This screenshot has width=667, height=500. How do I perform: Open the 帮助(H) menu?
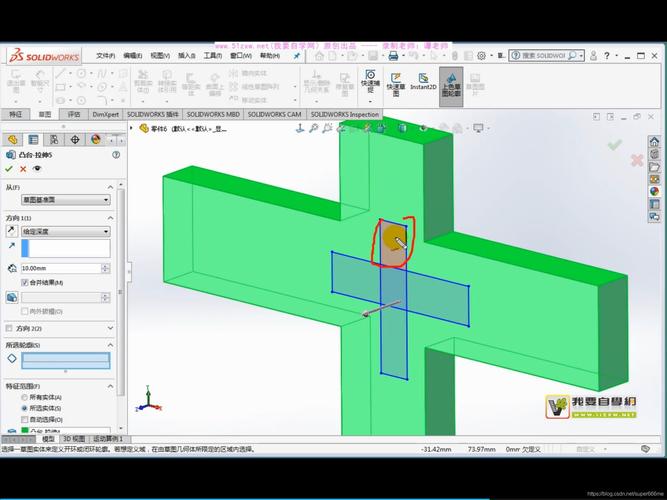[270, 56]
